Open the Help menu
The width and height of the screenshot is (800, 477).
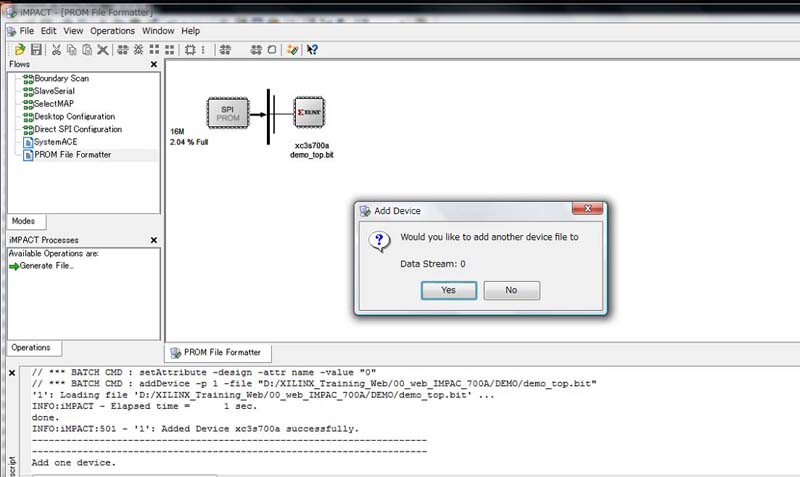coord(191,31)
